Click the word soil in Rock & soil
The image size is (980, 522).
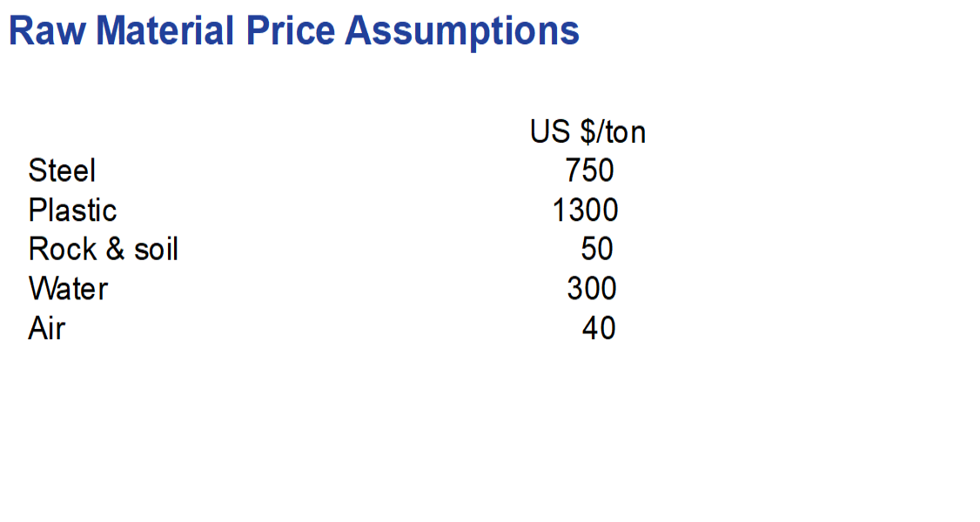point(157,249)
